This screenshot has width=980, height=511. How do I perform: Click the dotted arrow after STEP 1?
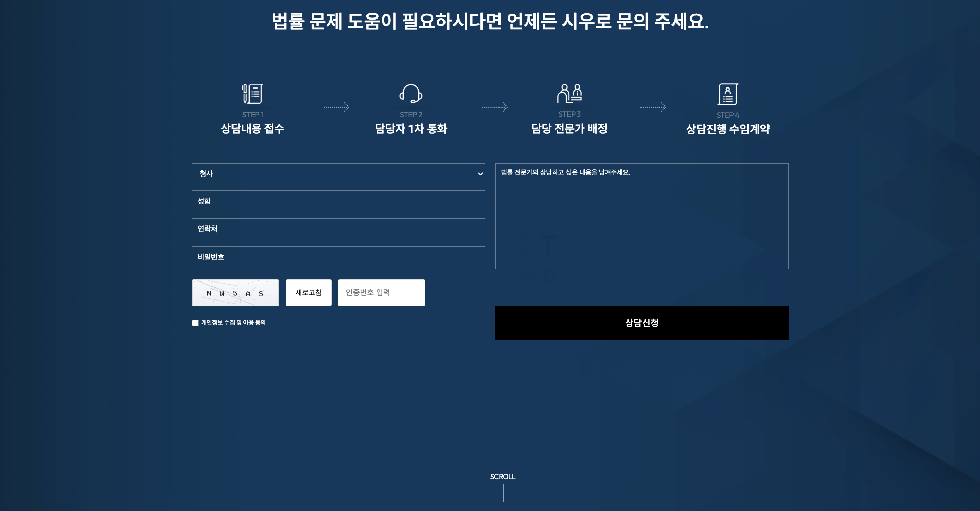(336, 107)
